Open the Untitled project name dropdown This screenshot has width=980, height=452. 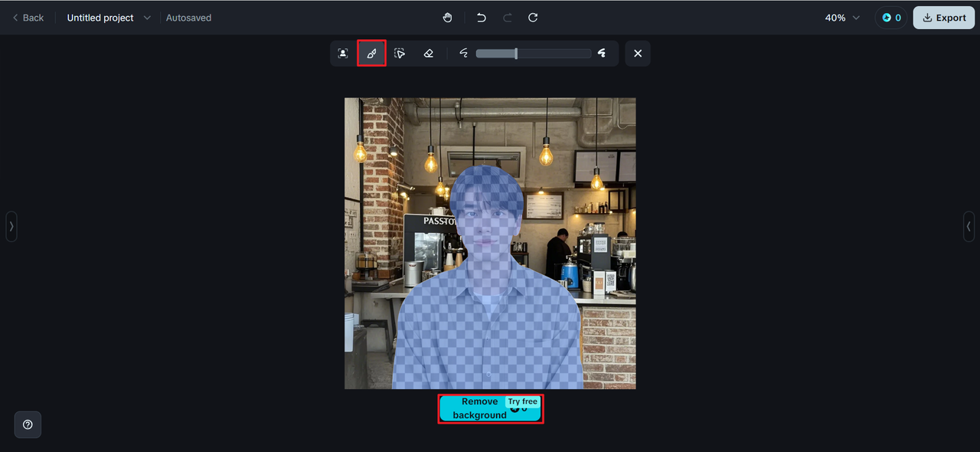109,18
